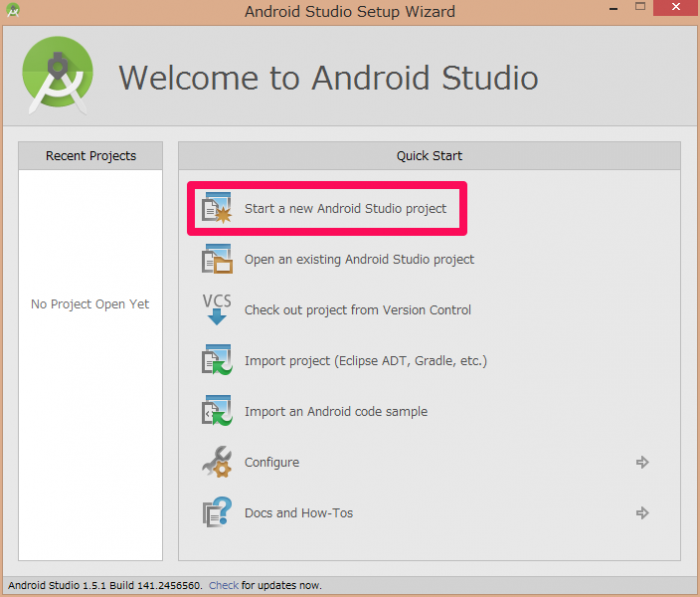Open the Docs and How-Tos label

[x=299, y=513]
